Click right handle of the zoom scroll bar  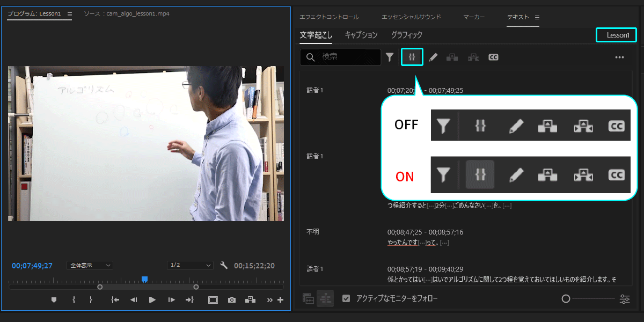click(x=196, y=287)
